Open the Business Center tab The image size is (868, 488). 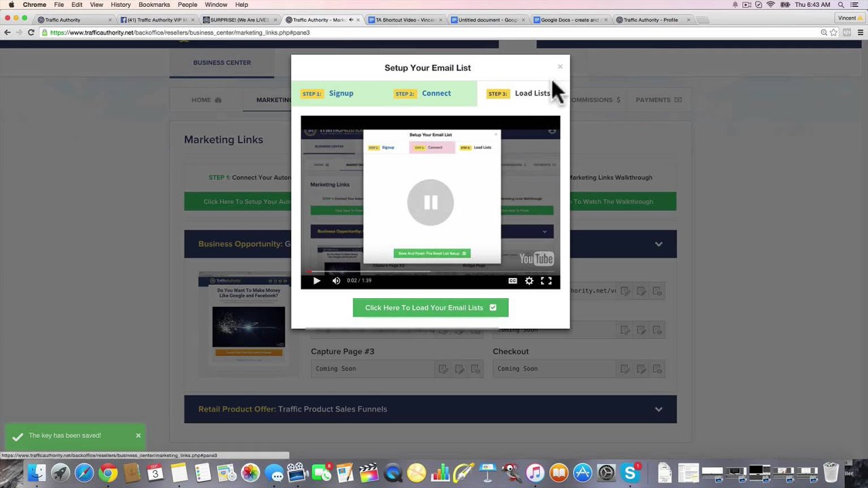pyautogui.click(x=222, y=62)
